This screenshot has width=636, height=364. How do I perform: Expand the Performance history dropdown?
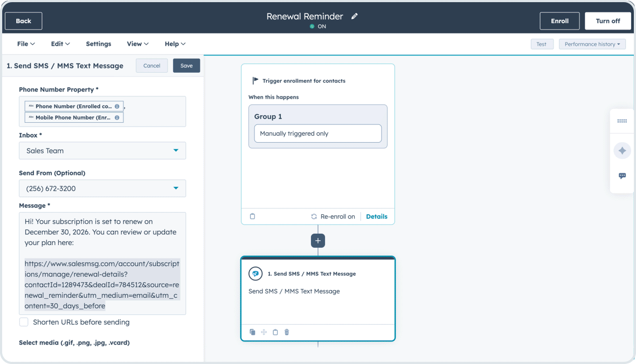pos(592,44)
